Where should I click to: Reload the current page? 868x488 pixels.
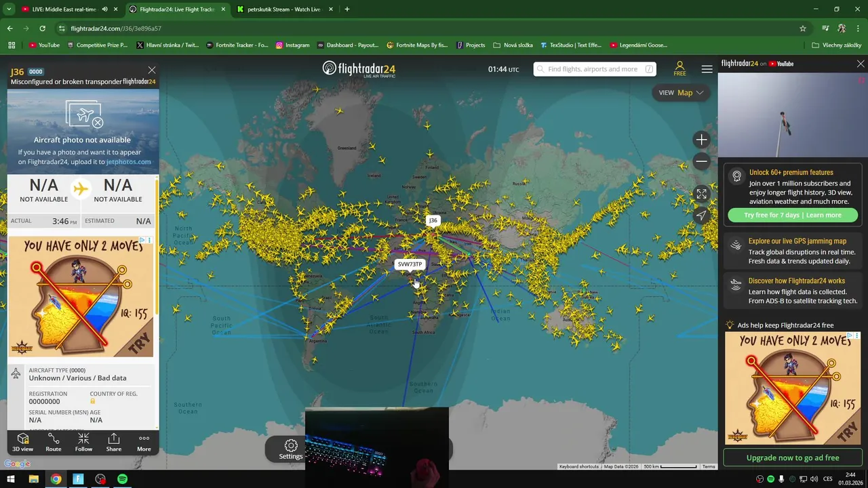[42, 28]
